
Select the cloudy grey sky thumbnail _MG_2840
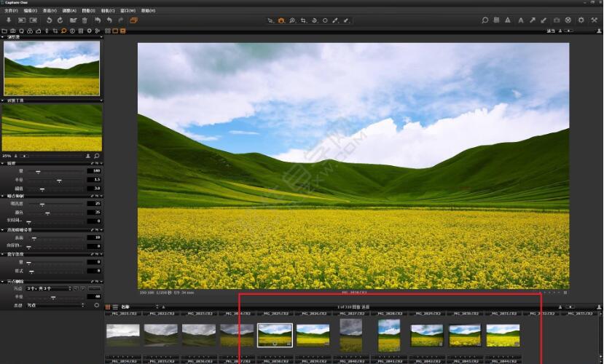(350, 335)
